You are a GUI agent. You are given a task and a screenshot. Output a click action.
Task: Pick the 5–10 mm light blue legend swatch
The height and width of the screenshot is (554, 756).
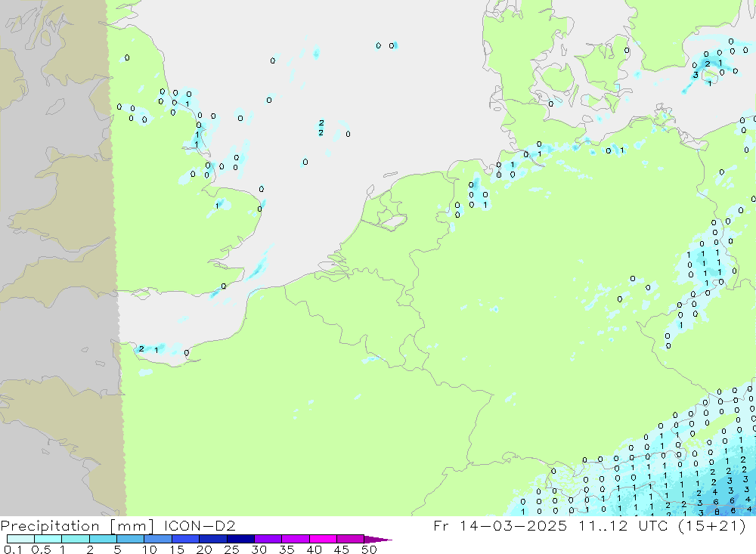point(131,539)
